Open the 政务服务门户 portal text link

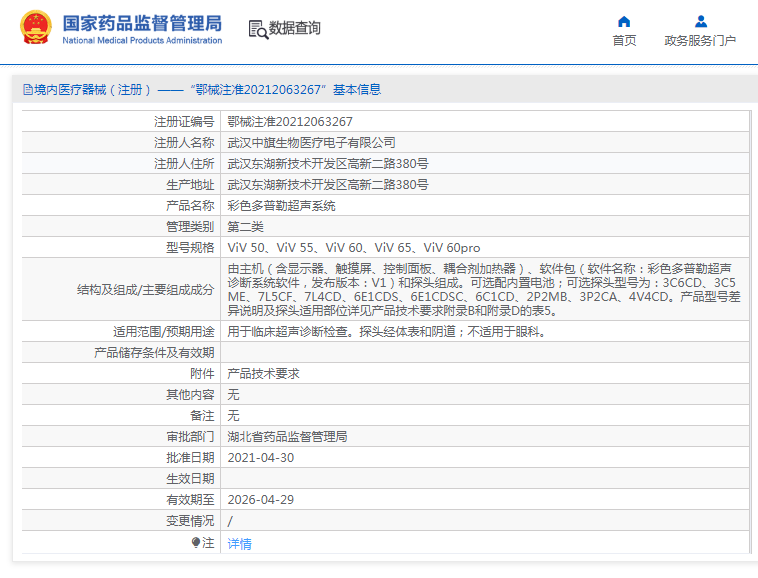[x=700, y=41]
